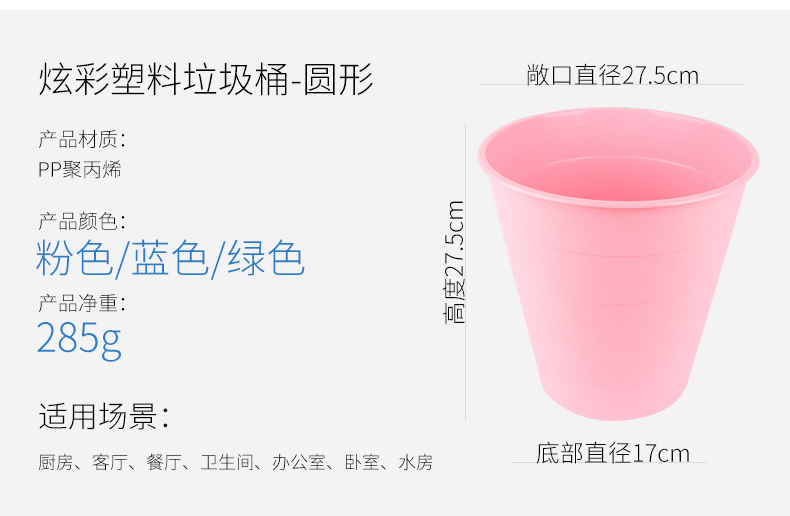Select the 产品颜色 label
790x516 pixels.
point(82,221)
